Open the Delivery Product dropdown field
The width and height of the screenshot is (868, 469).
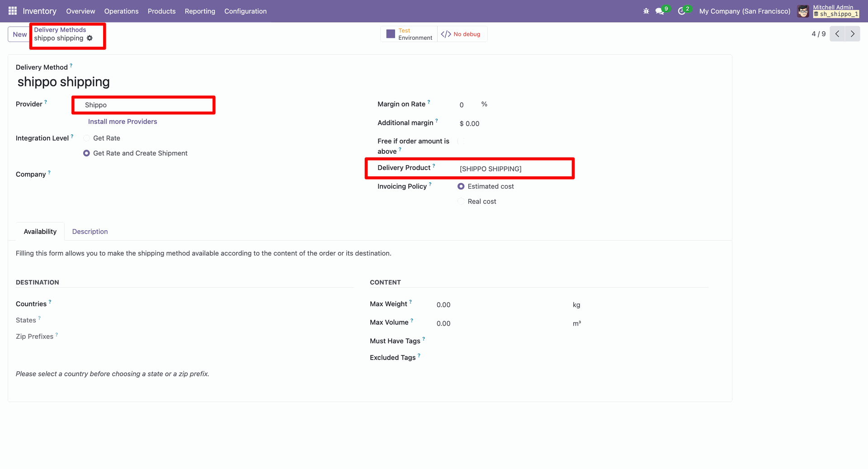tap(515, 169)
